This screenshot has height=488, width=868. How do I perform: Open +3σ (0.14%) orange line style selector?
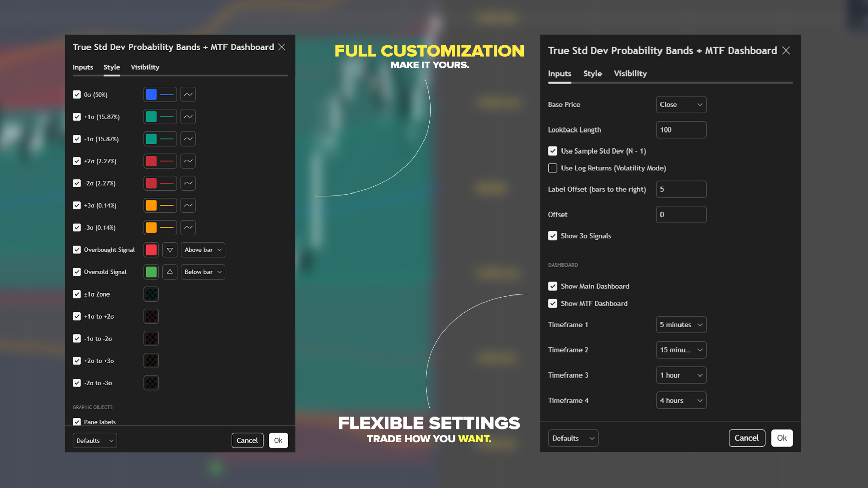(x=160, y=205)
